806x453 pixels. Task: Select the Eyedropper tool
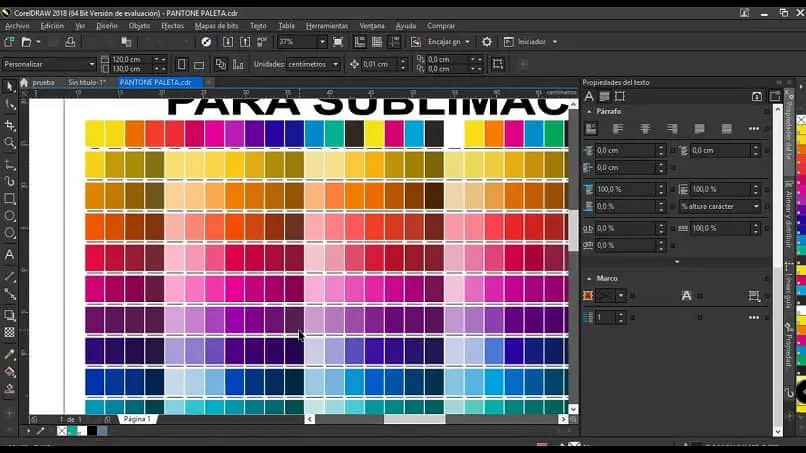(10, 354)
